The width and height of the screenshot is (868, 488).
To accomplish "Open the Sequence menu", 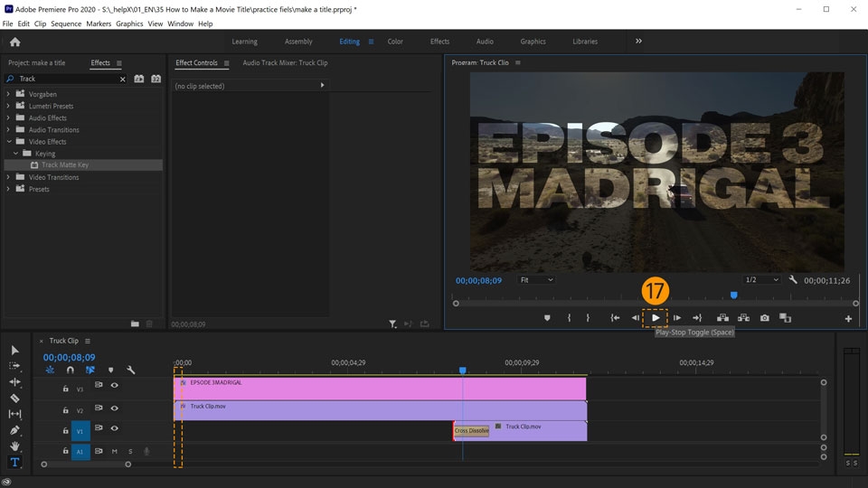I will tap(66, 23).
